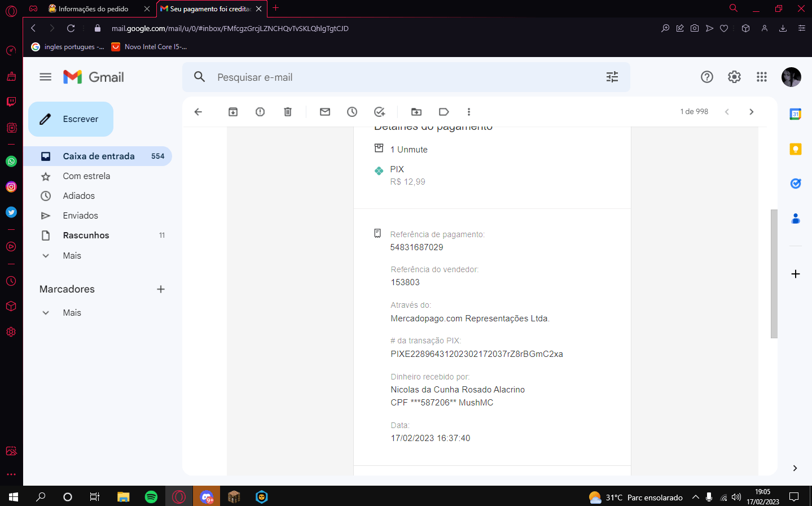This screenshot has height=506, width=812.
Task: Open Opera Twitter sidebar icon
Action: point(11,212)
